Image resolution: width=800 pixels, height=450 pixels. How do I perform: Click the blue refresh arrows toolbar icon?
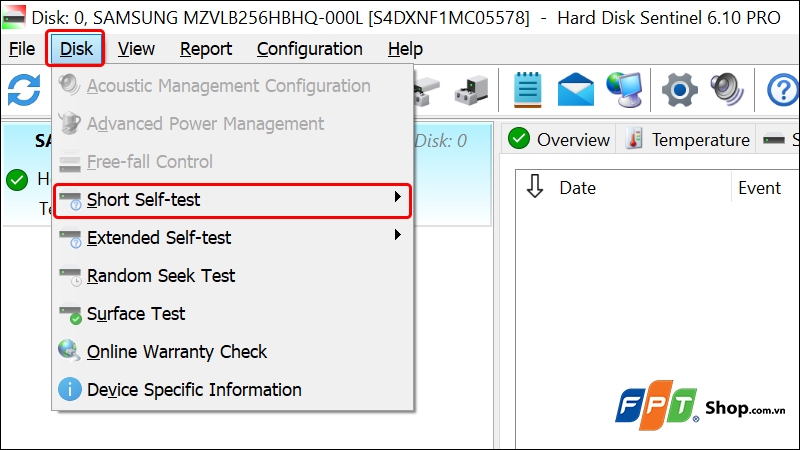[24, 90]
